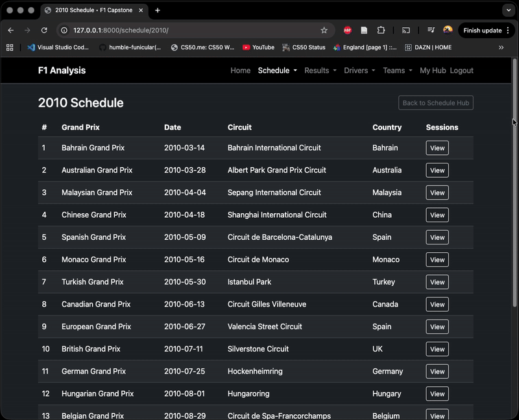Open the Apps grid in bookmarks bar
519x420 pixels.
pos(10,47)
